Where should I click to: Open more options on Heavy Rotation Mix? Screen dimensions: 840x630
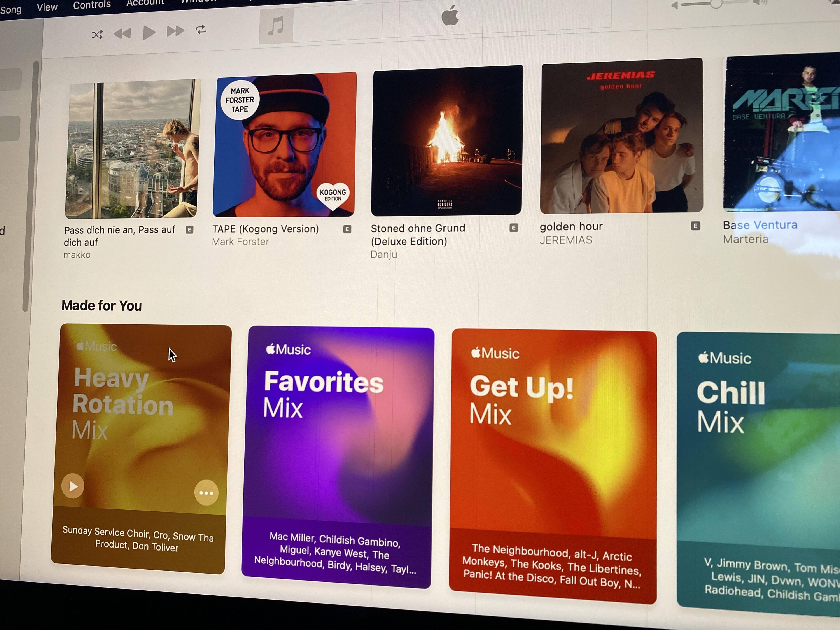(206, 493)
